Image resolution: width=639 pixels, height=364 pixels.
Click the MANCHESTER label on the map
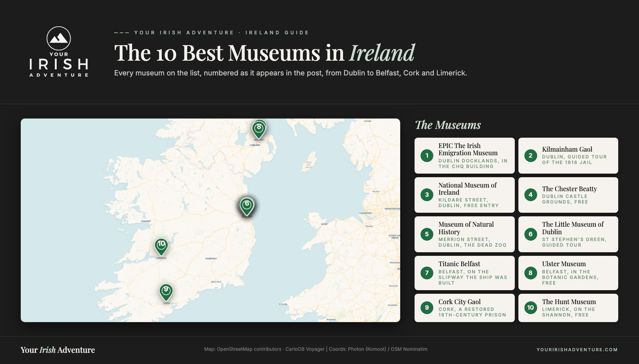[x=392, y=209]
